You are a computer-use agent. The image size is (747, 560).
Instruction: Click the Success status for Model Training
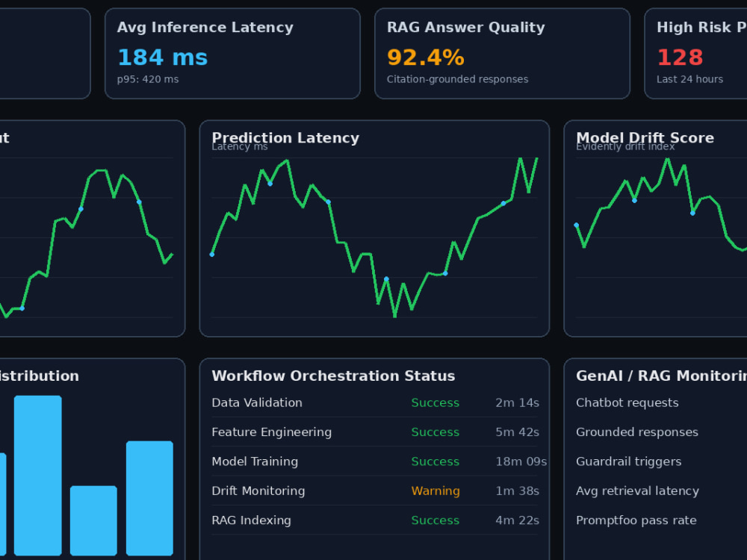click(435, 461)
